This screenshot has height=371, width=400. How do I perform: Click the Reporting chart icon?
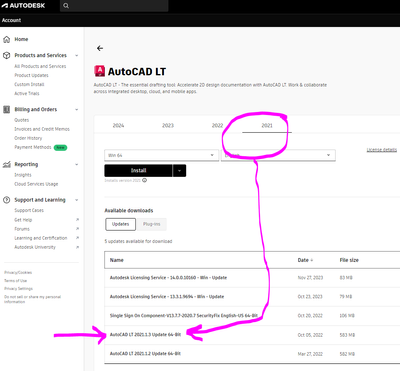(x=6, y=164)
